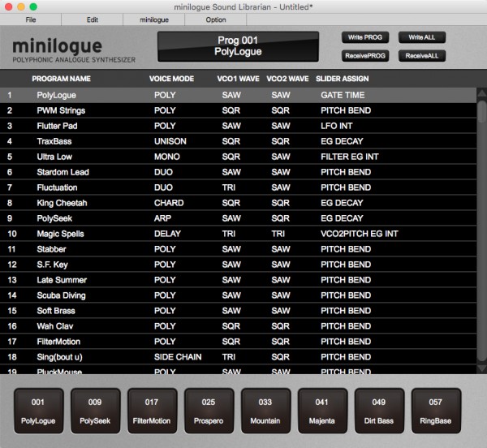Open the minilogue menu
This screenshot has width=487, height=448.
pos(154,19)
